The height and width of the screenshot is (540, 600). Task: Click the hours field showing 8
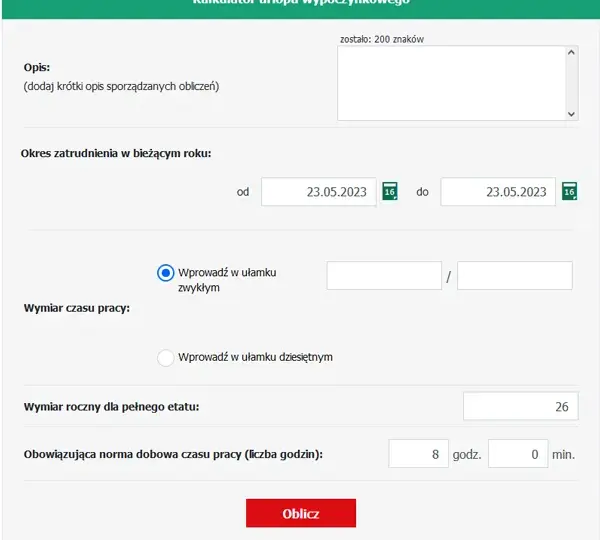click(x=418, y=454)
